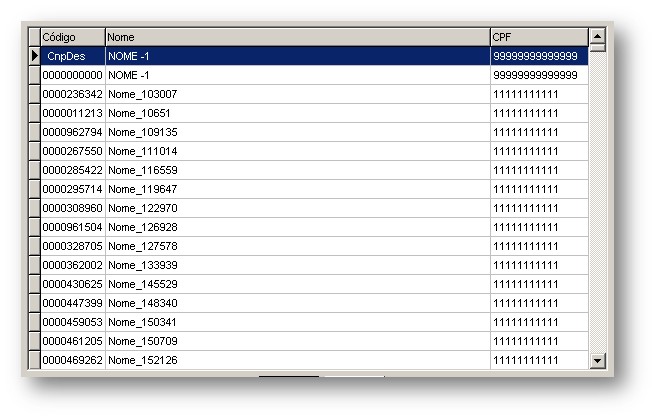
Task: Click name cell Nome_111014
Action: tap(297, 151)
